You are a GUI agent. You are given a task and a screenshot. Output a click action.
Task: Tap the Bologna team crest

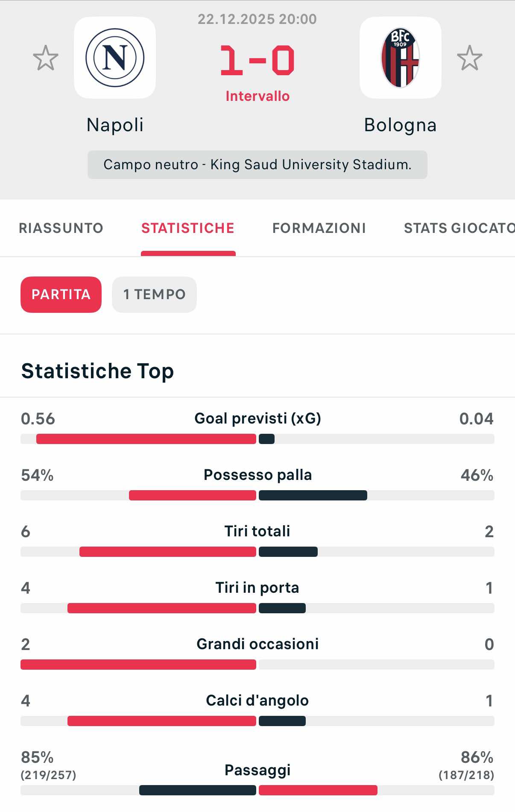coord(400,58)
